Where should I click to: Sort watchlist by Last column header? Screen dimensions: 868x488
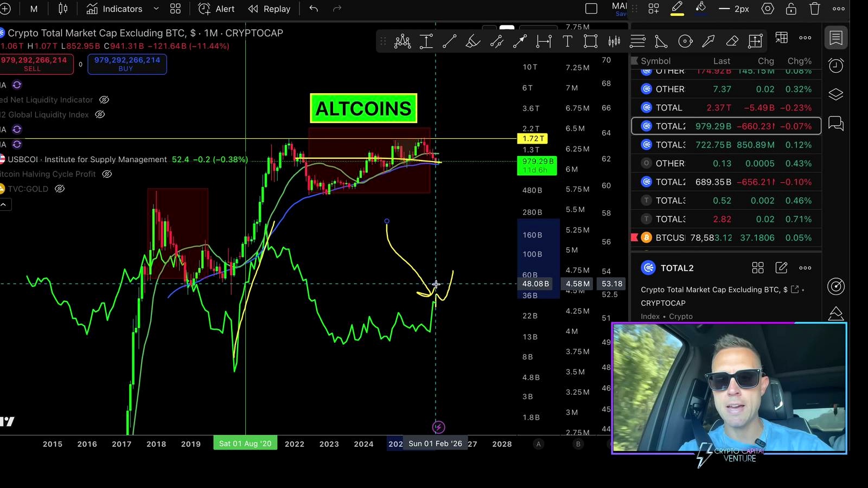722,61
